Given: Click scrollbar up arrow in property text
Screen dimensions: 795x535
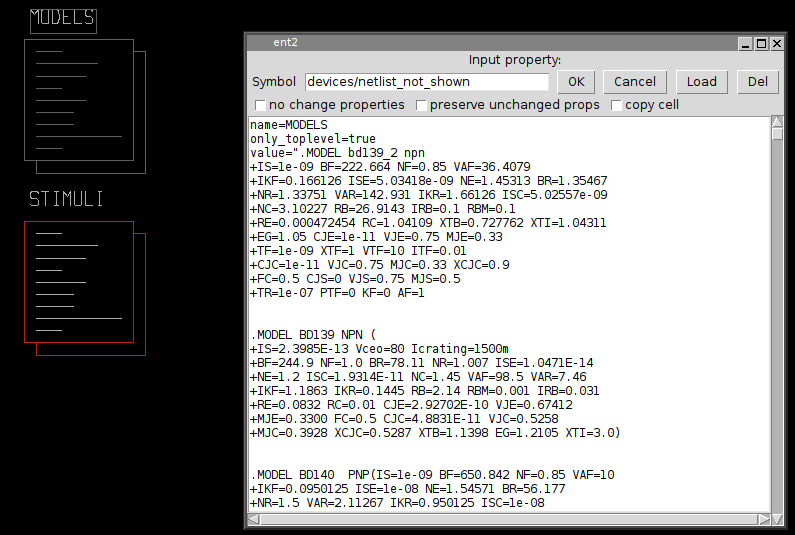Looking at the screenshot, I should click(777, 123).
